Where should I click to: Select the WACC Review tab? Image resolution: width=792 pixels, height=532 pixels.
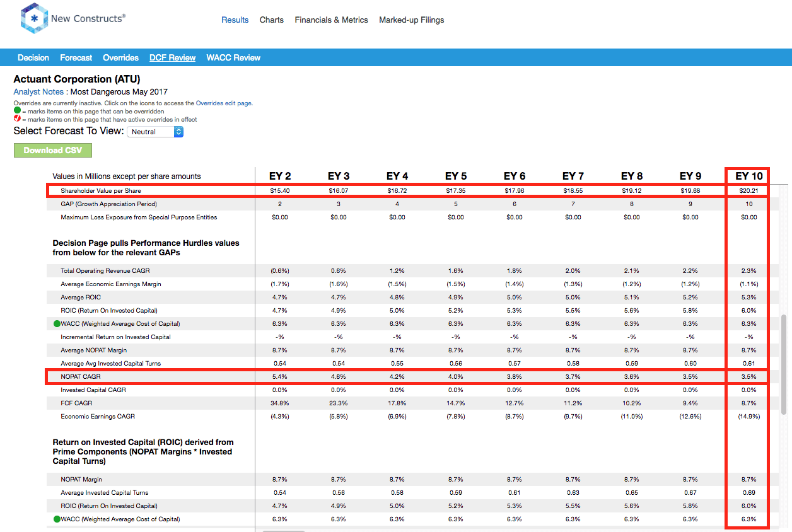coord(233,57)
